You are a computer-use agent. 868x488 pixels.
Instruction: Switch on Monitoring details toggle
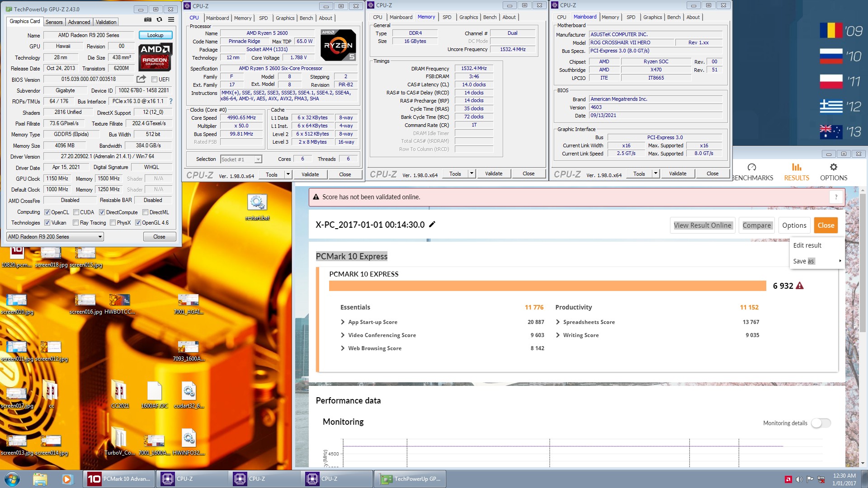[821, 423]
